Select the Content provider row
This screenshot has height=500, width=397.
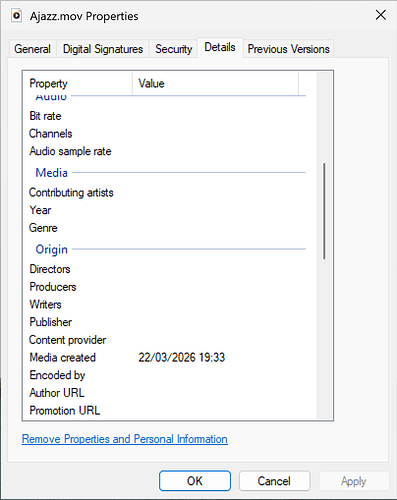pos(167,340)
